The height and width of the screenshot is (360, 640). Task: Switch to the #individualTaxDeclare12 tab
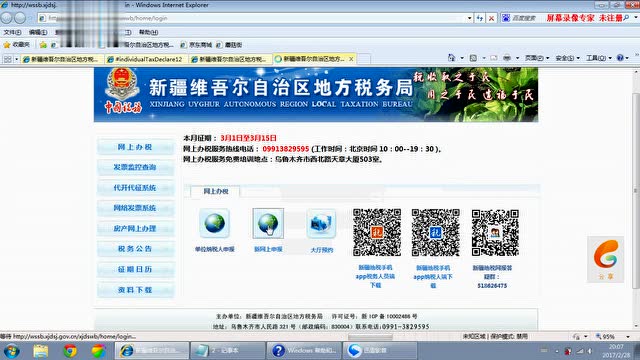point(147,59)
